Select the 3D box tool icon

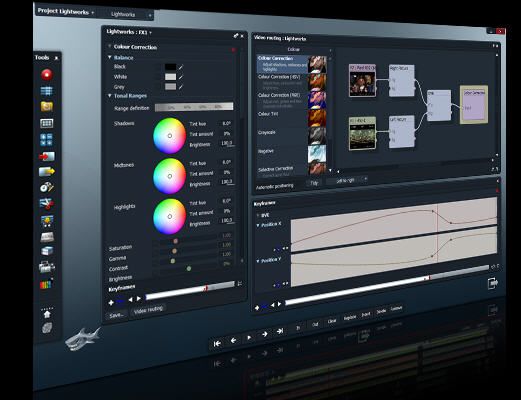click(47, 251)
